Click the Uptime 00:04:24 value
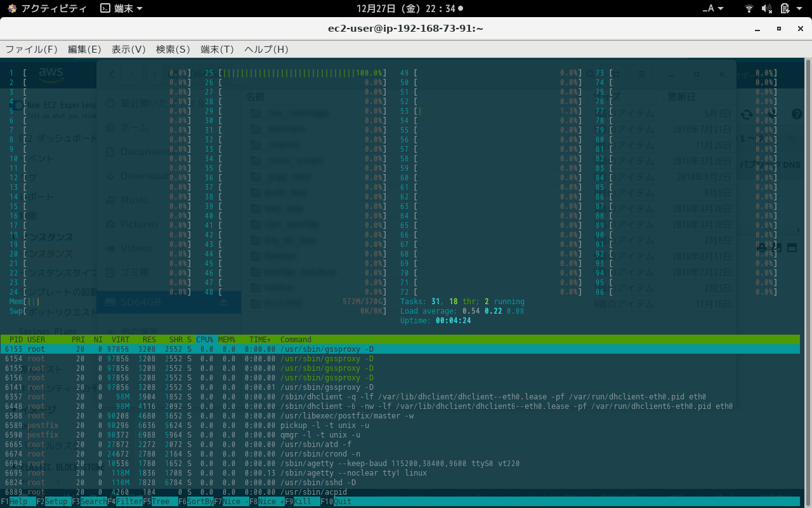 click(x=453, y=321)
